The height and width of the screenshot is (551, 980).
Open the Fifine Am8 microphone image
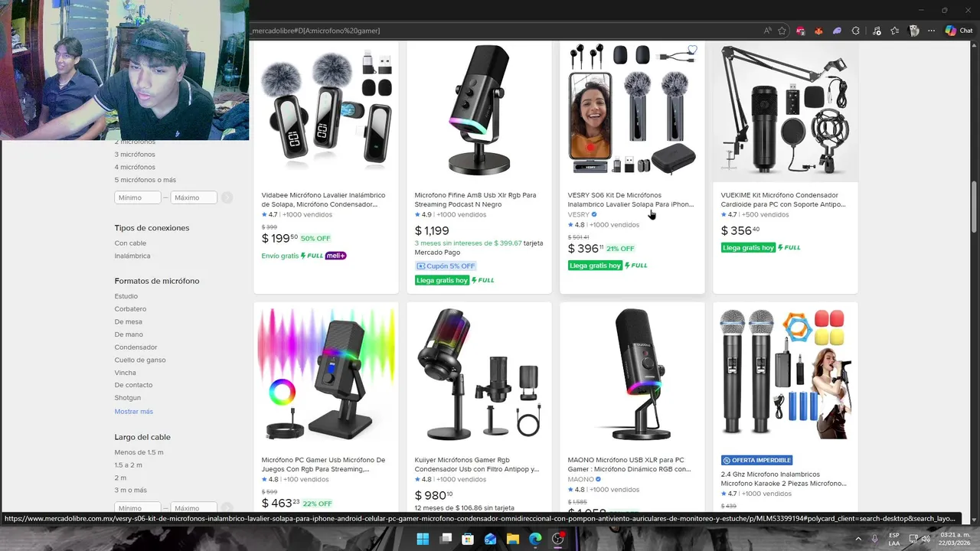[x=479, y=109]
